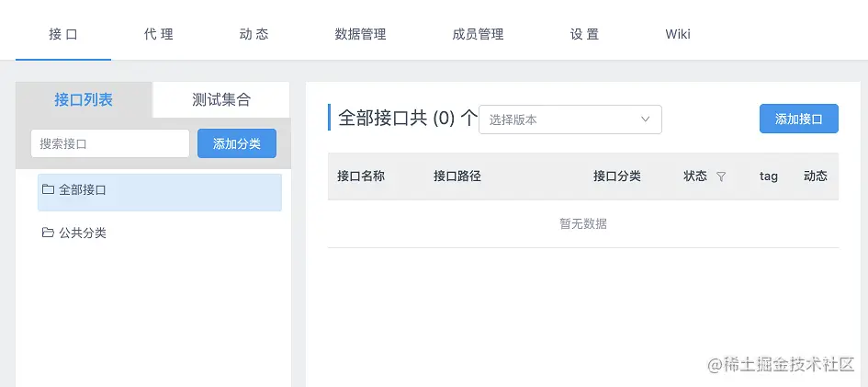Viewport: 868px width, 387px height.
Task: Open the Wiki tab
Action: (x=678, y=34)
